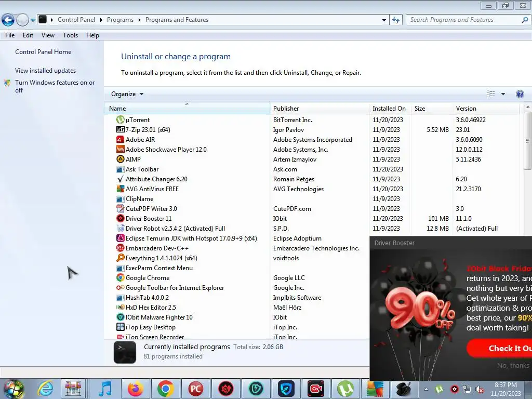The height and width of the screenshot is (399, 532).
Task: Click the Check It Out ad button
Action: [499, 349]
